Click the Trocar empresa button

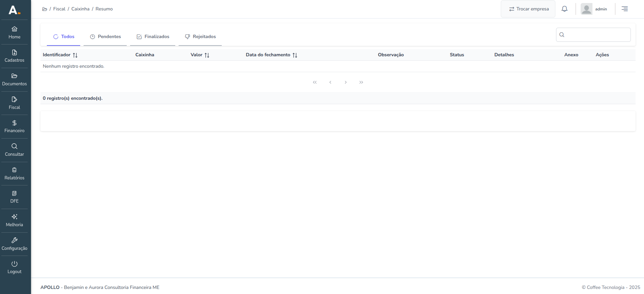pyautogui.click(x=528, y=9)
